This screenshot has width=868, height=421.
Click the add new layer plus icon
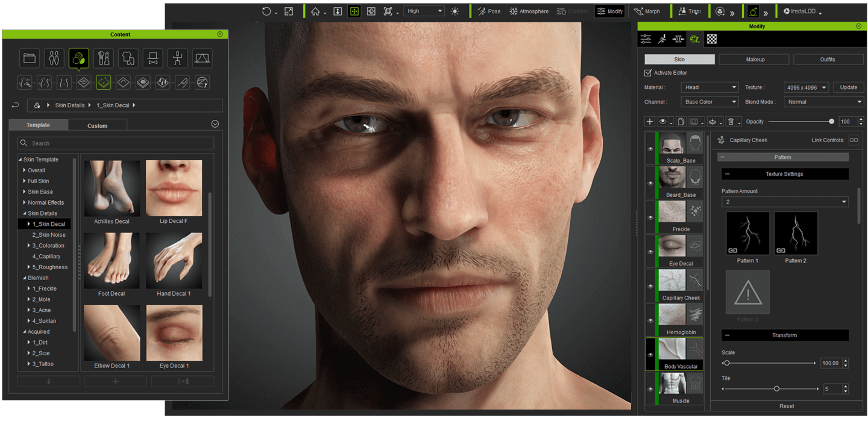click(x=650, y=122)
